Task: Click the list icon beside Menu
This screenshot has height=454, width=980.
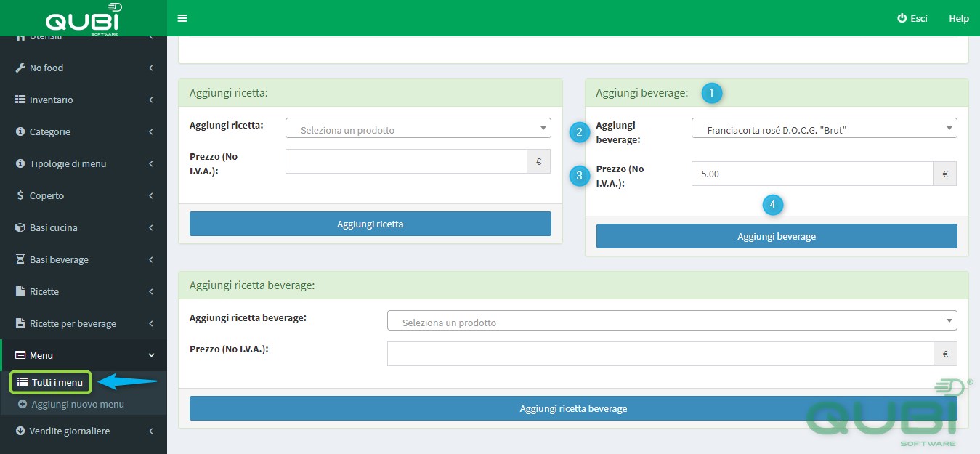Action: pos(20,355)
